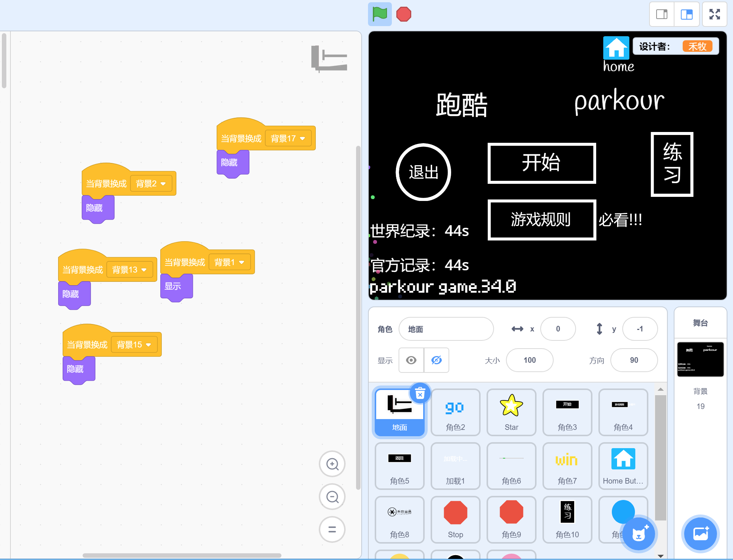
Task: Click the 舞台 stage panel header
Action: coord(700,323)
